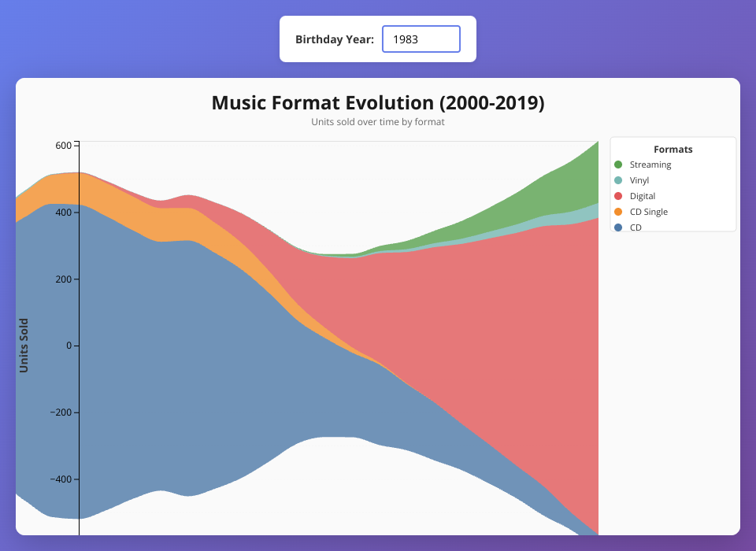Click the Birthday Year input field
Screen dimensions: 756x551
click(x=421, y=39)
